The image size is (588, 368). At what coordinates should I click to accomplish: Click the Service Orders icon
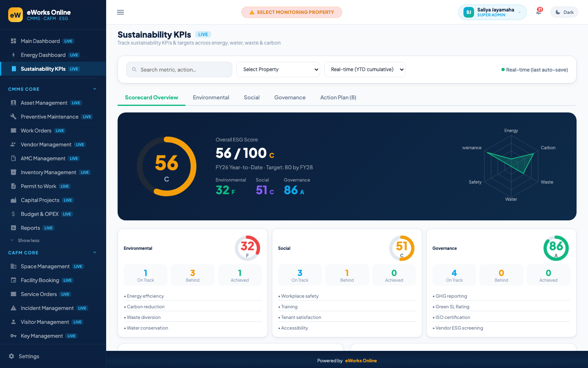[x=13, y=294]
